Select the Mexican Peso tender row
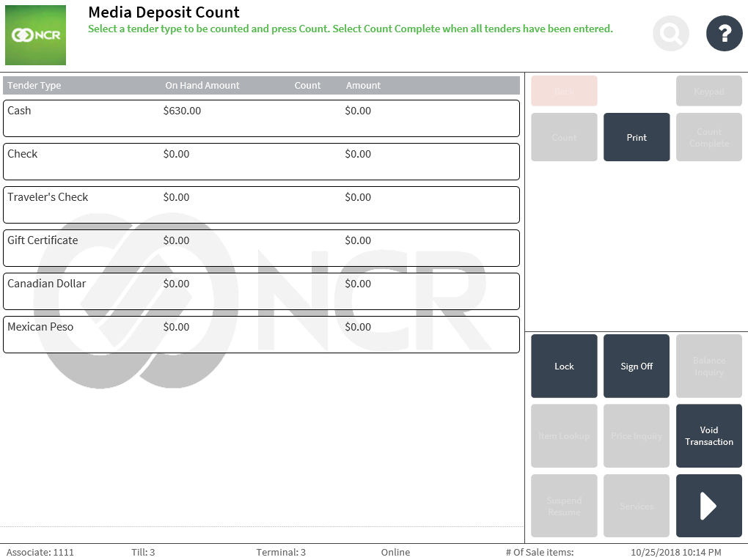 (x=261, y=334)
